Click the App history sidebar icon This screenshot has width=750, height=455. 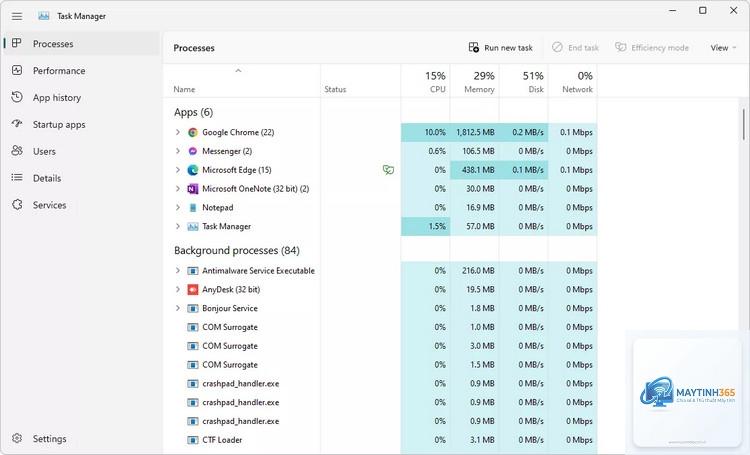coord(17,97)
